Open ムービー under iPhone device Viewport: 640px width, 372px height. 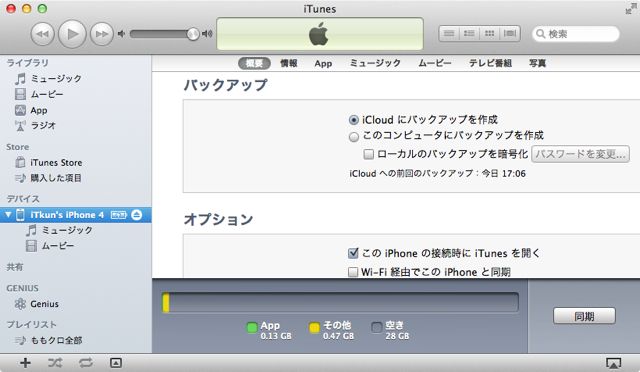click(50, 246)
